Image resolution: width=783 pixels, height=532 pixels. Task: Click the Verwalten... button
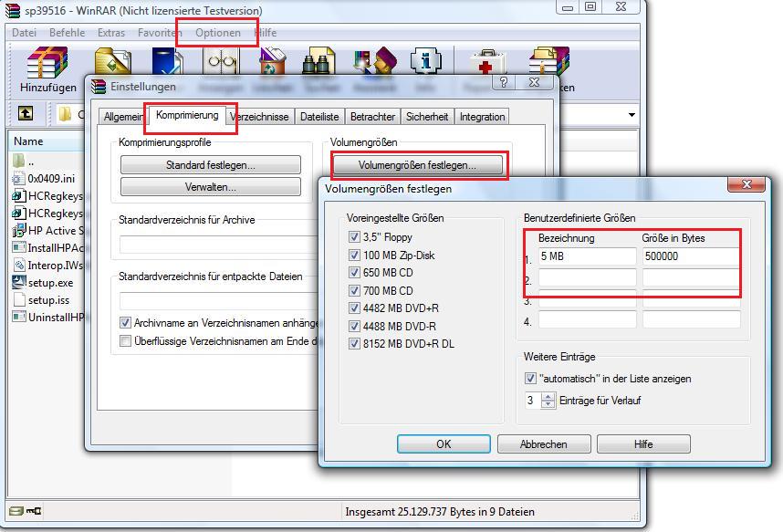pyautogui.click(x=211, y=187)
